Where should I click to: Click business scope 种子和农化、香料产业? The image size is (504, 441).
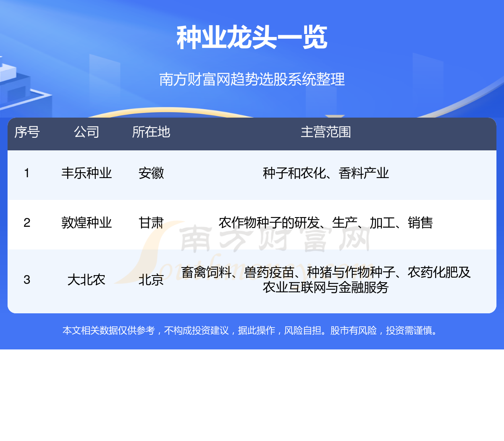[326, 173]
